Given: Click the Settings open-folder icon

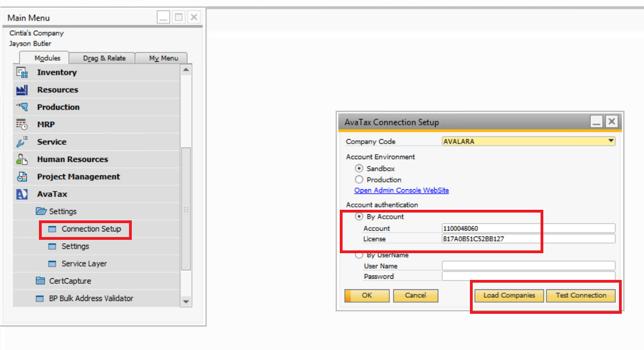Looking at the screenshot, I should [41, 211].
